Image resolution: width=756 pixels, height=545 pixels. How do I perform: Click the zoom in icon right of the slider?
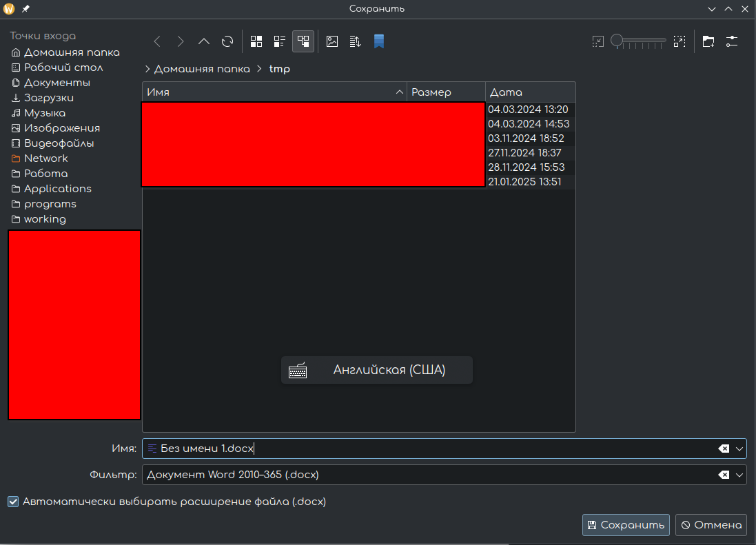point(680,41)
